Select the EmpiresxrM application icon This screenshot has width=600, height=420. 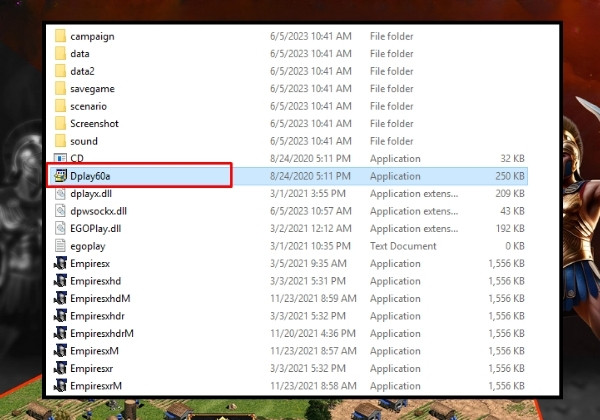pyautogui.click(x=60, y=386)
